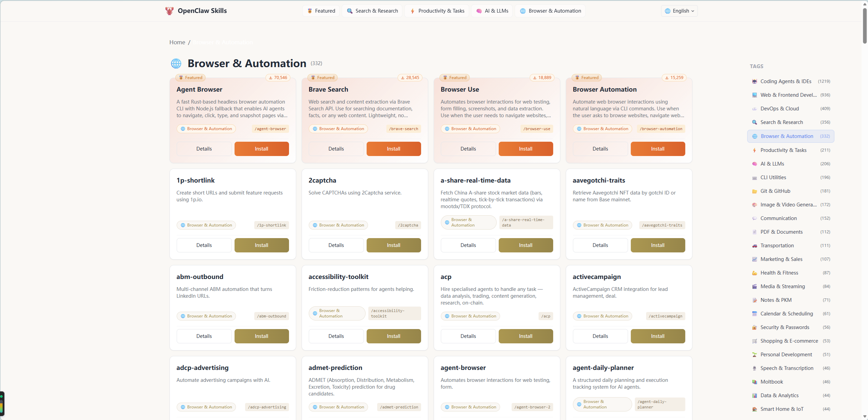Click the Security & Passwords lock icon

(754, 327)
